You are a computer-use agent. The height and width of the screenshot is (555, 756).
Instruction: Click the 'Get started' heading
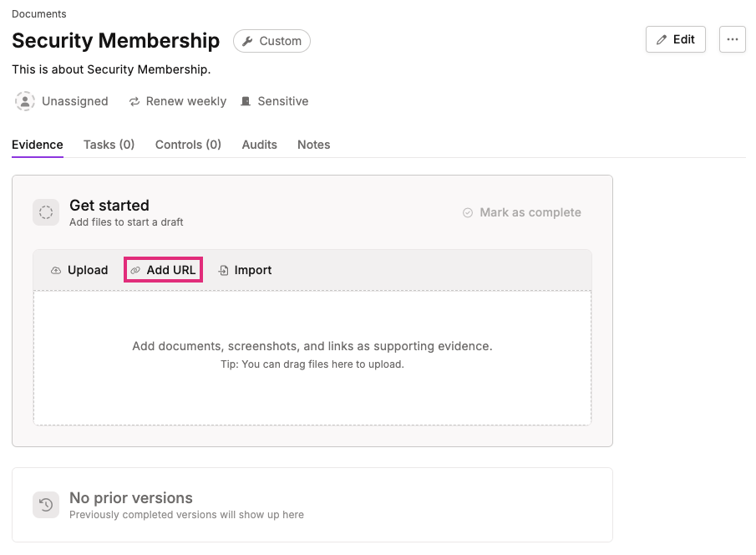pyautogui.click(x=109, y=205)
